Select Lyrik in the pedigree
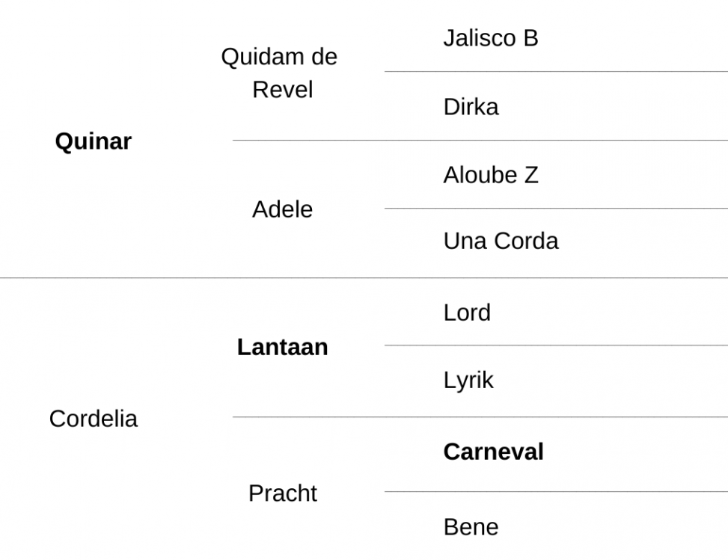 tap(468, 381)
